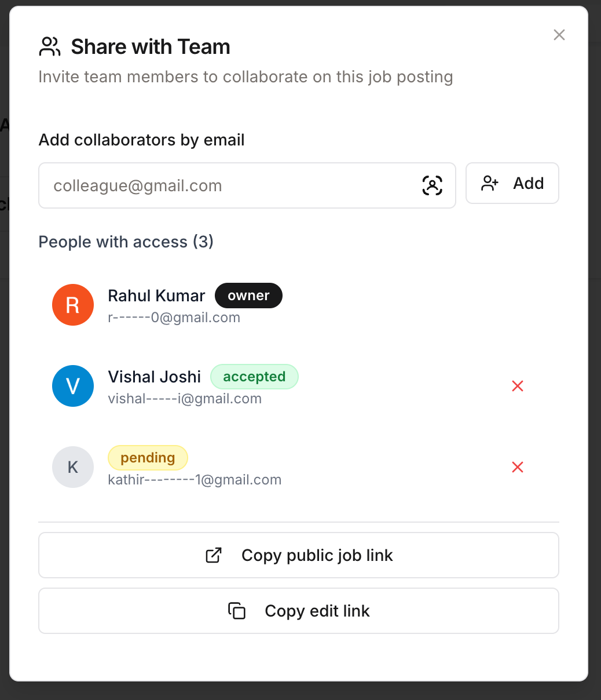The image size is (601, 700).
Task: Click the team users icon beside the title
Action: coord(50,46)
